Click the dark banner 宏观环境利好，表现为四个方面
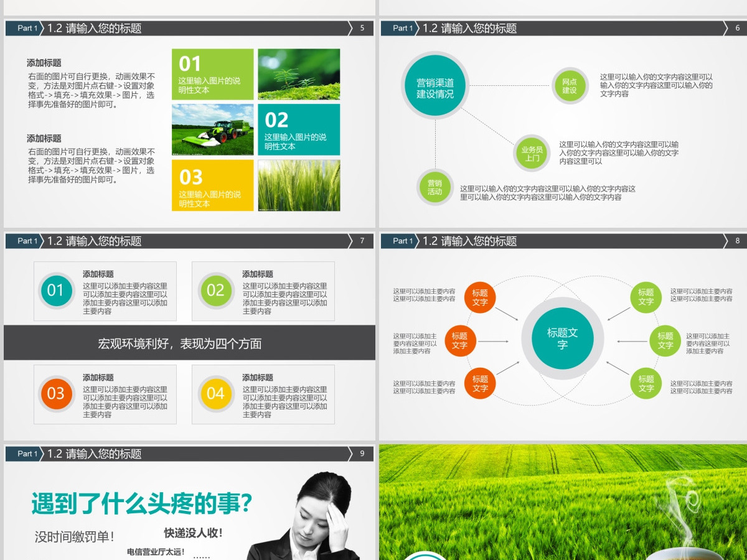 coord(189,343)
